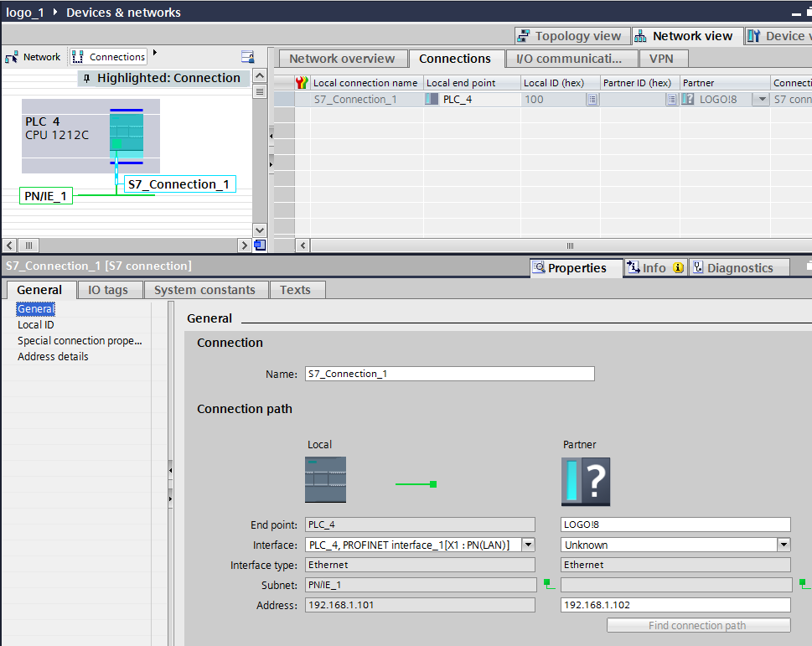Image resolution: width=812 pixels, height=646 pixels.
Task: Click the partner End point field LOGO!8
Action: [x=675, y=525]
